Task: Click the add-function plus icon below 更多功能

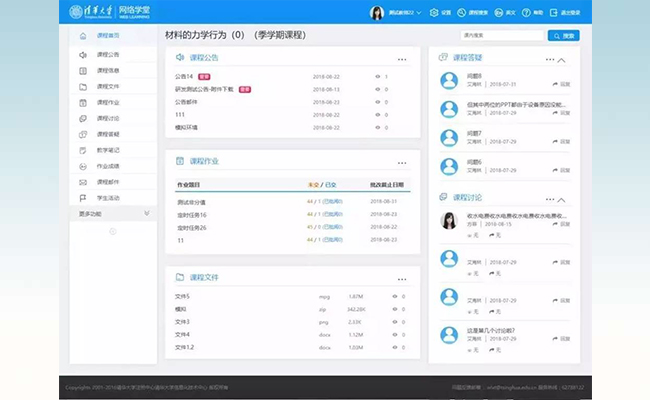Action: coord(112,231)
